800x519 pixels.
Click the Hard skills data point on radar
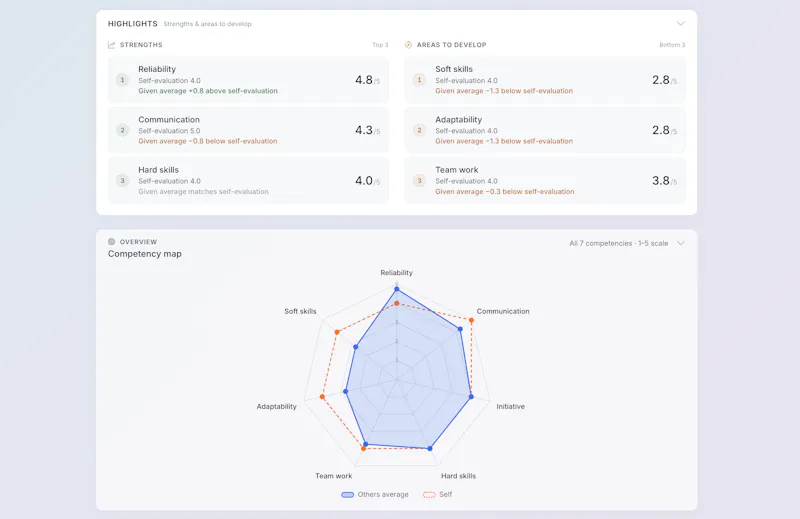[430, 449]
